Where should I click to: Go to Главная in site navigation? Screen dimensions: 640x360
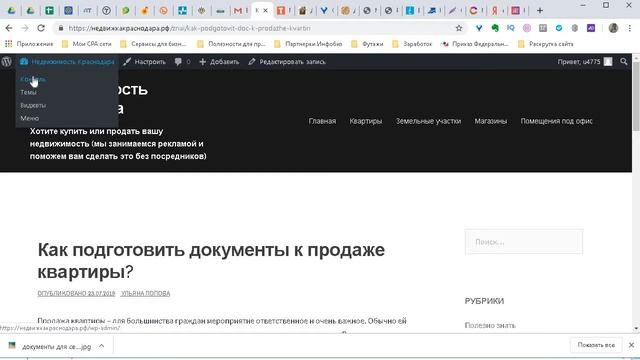point(322,121)
